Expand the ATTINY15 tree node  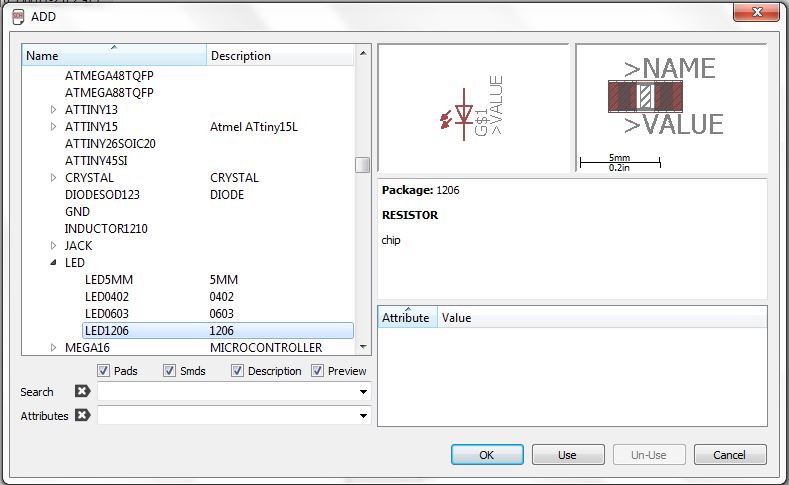[53, 126]
